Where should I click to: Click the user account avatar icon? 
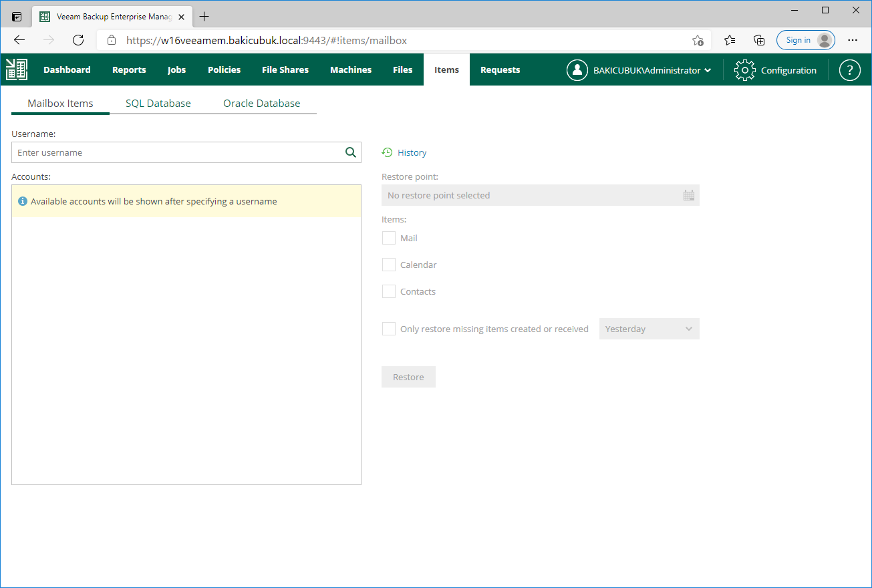pyautogui.click(x=577, y=70)
